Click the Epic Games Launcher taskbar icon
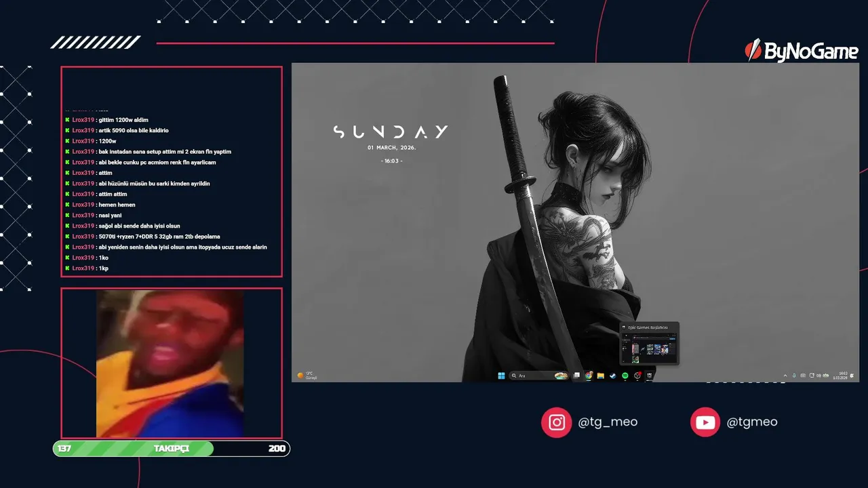868x488 pixels. (x=649, y=375)
